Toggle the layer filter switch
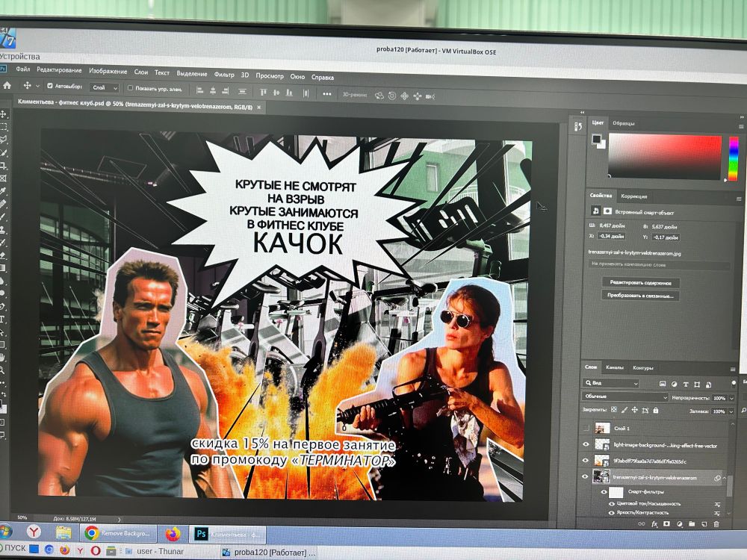Image resolution: width=747 pixels, height=560 pixels. (734, 383)
